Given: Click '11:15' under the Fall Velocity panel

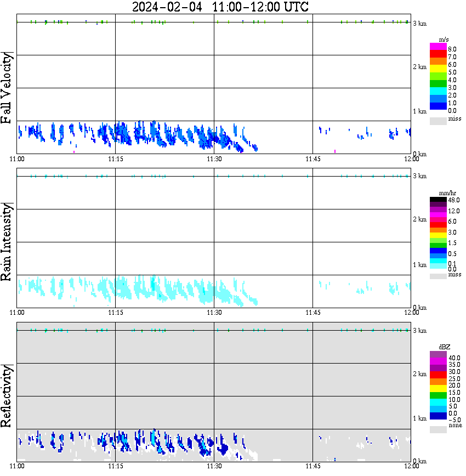Looking at the screenshot, I should (x=116, y=159).
